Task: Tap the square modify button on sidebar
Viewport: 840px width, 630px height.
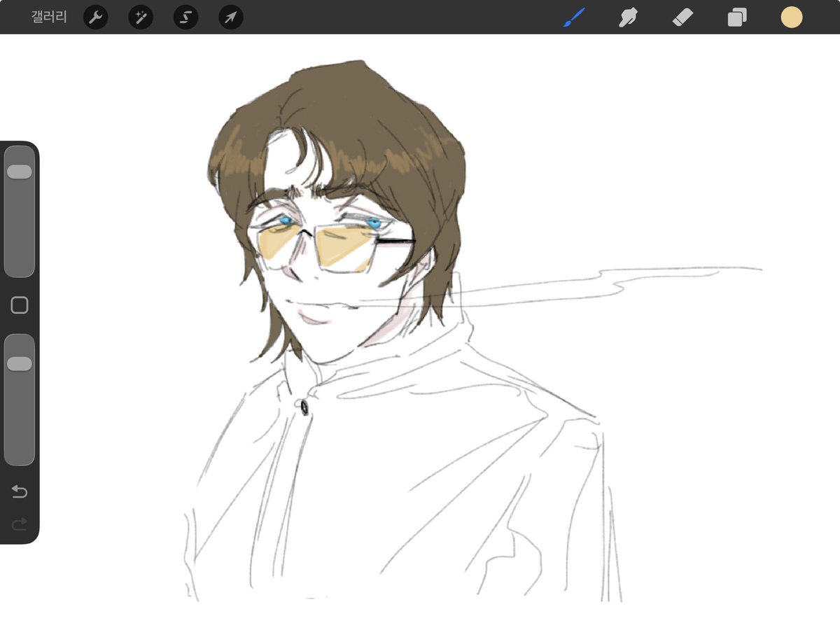Action: pyautogui.click(x=20, y=305)
